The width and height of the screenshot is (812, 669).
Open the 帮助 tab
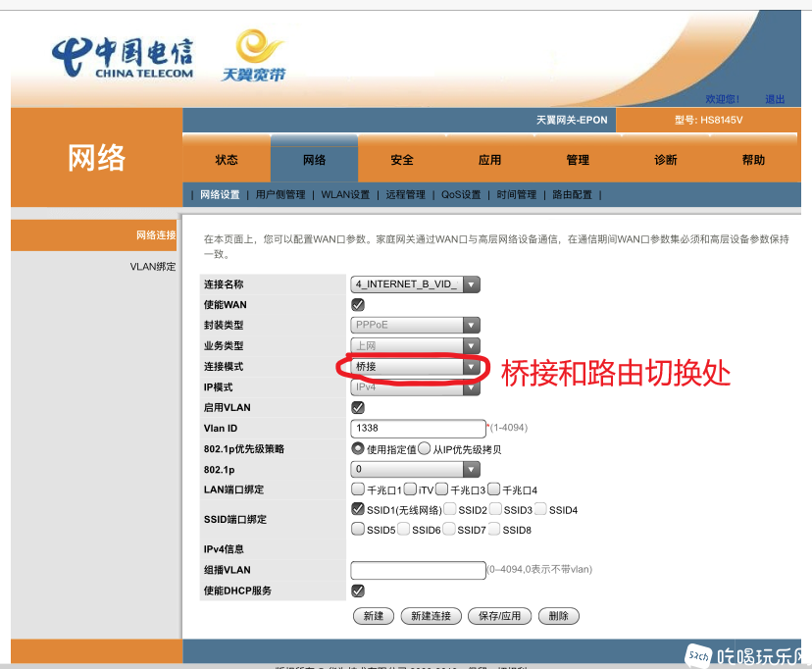[x=753, y=160]
